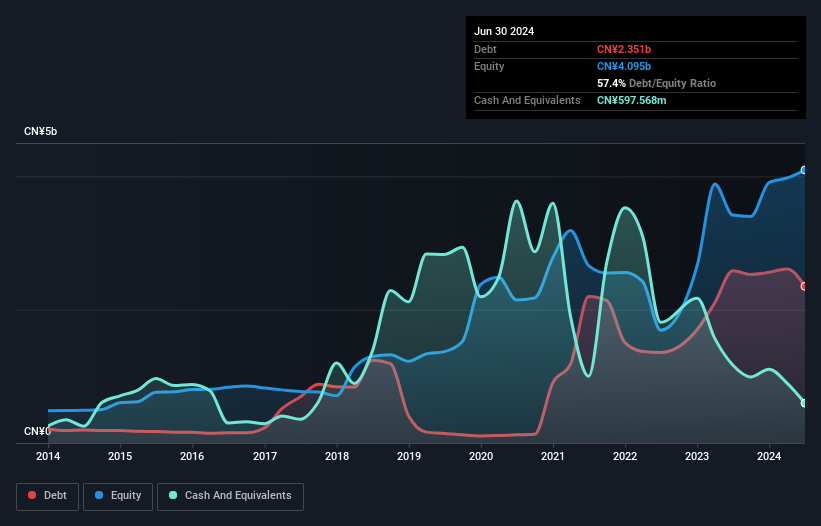Click Cash And Equivalents label in tooltip
The image size is (821, 526).
[x=527, y=100]
